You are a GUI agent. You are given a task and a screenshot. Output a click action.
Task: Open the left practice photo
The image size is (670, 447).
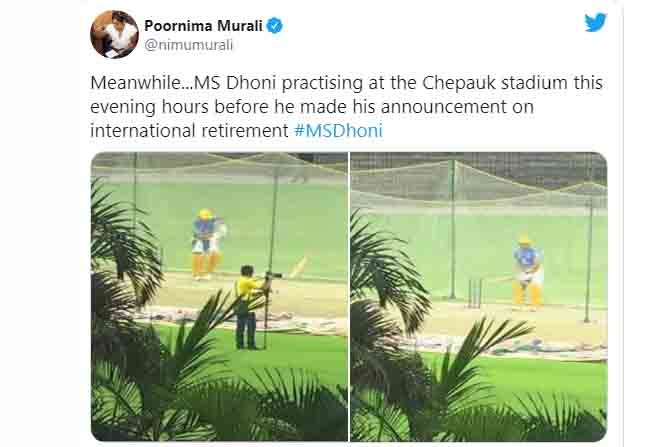(219, 296)
